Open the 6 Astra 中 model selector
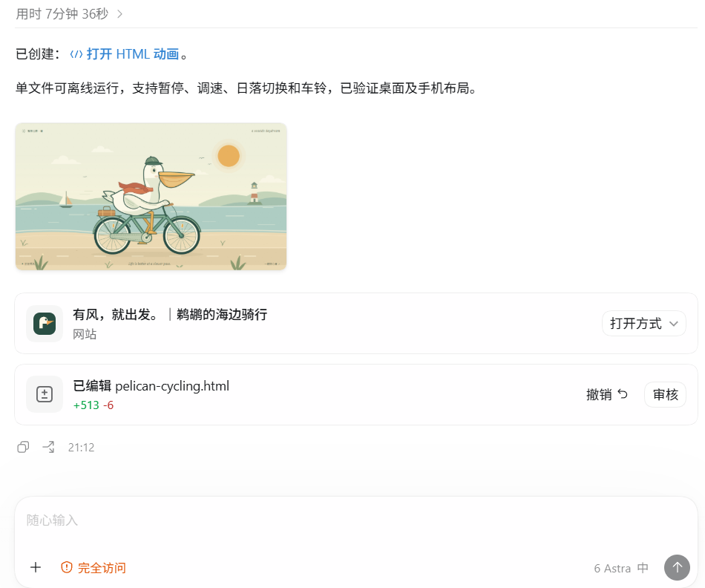The height and width of the screenshot is (588, 705). (621, 568)
